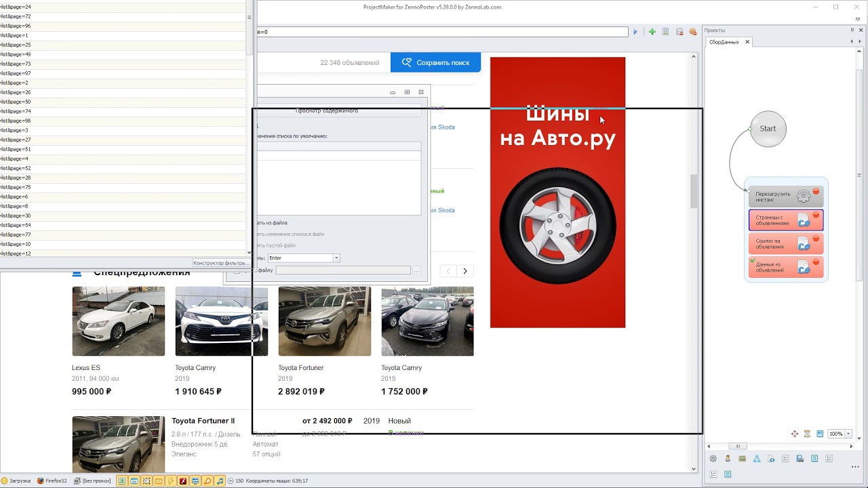Click the Firefox52 browser selector in status bar

pyautogui.click(x=52, y=481)
